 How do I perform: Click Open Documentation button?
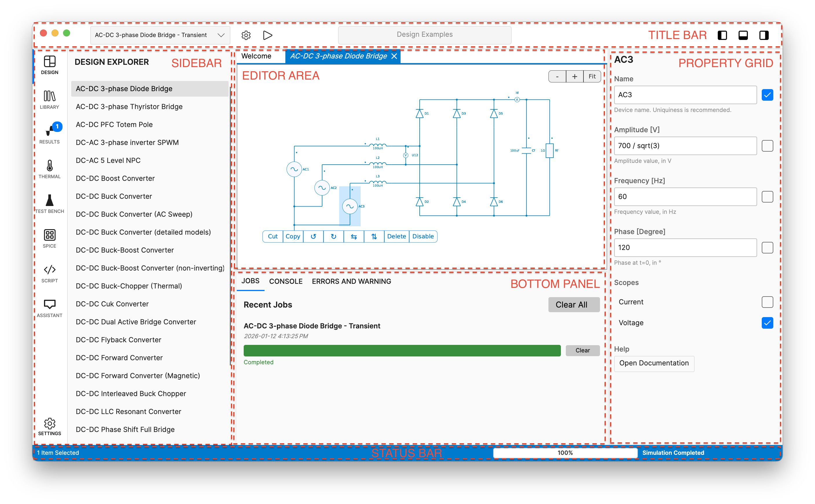tap(654, 363)
